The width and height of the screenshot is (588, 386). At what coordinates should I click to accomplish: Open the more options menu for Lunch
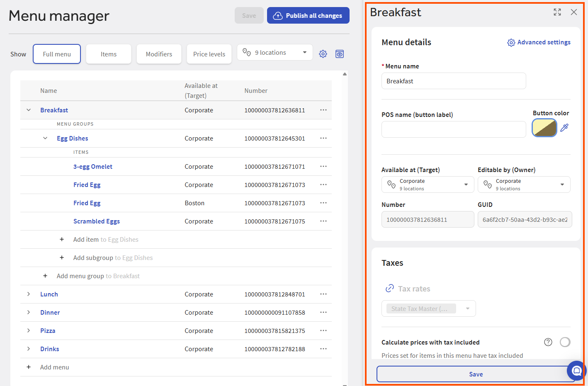[323, 294]
